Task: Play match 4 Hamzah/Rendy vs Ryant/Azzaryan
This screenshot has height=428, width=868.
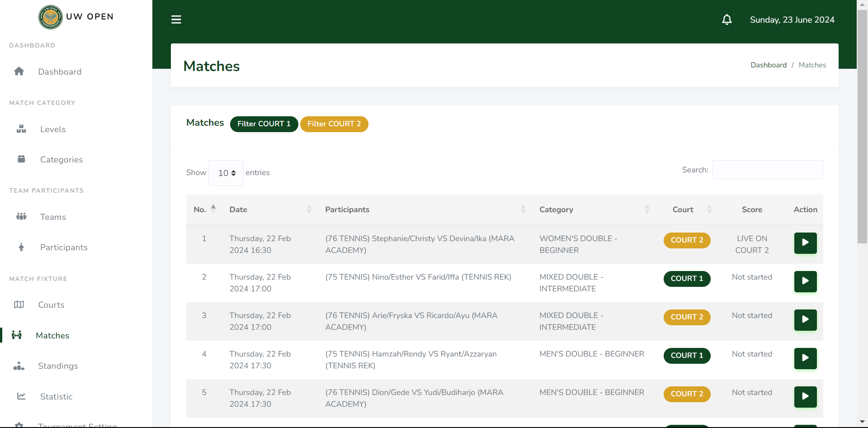Action: click(805, 358)
